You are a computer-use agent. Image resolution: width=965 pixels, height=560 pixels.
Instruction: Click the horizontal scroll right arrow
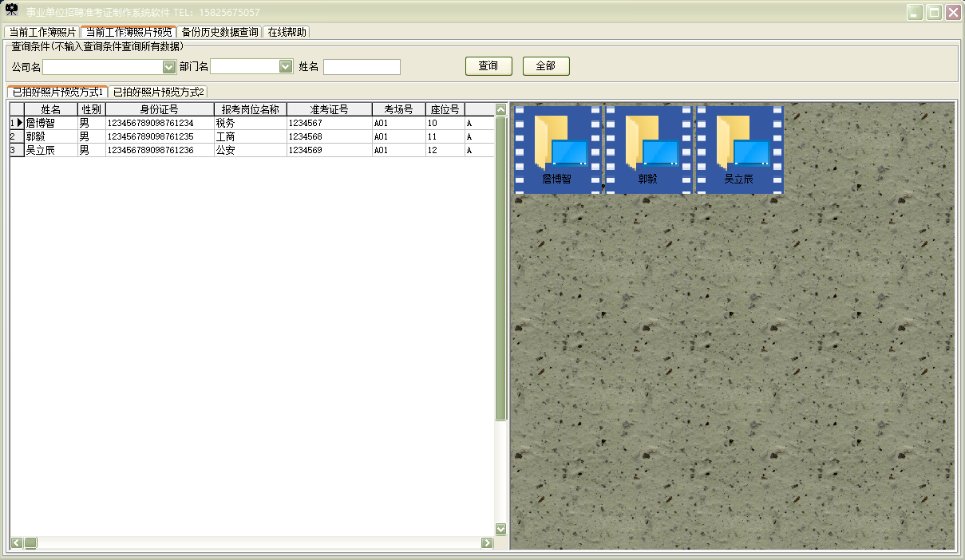[487, 543]
